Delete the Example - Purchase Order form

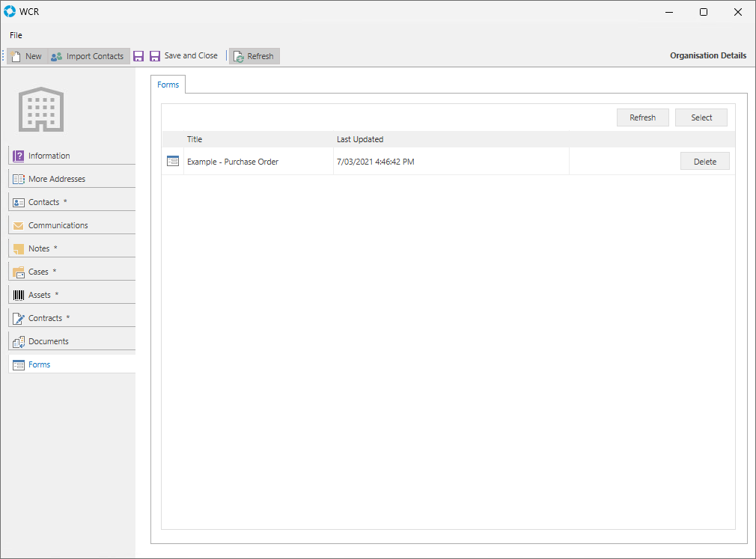click(704, 162)
